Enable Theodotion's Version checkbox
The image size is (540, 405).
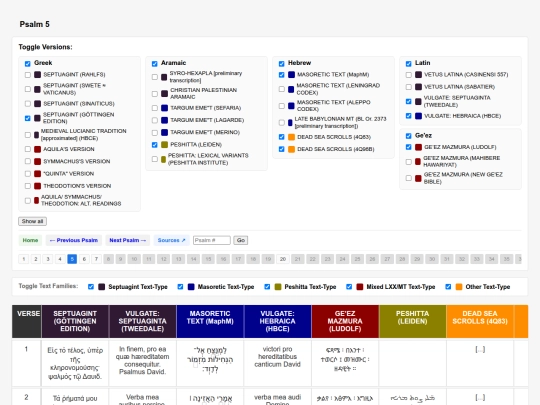tap(28, 186)
